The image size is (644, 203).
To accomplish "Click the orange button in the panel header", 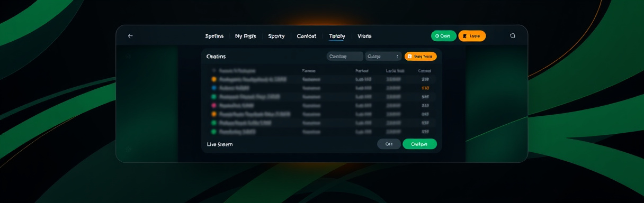I will (421, 56).
